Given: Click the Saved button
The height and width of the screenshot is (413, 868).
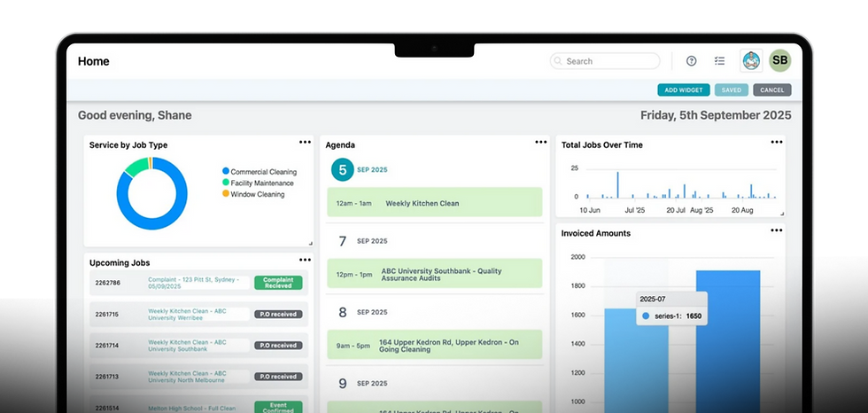Looking at the screenshot, I should (x=732, y=90).
